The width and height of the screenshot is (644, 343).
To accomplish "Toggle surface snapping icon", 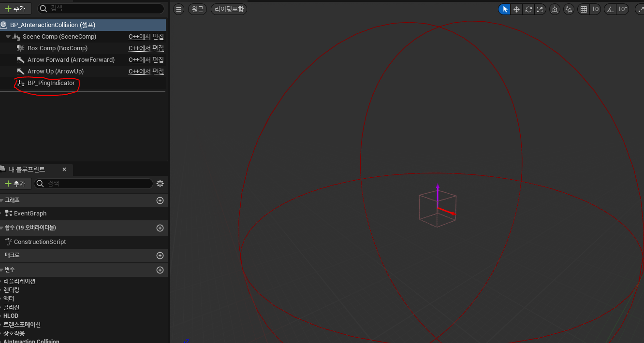I will pos(569,9).
